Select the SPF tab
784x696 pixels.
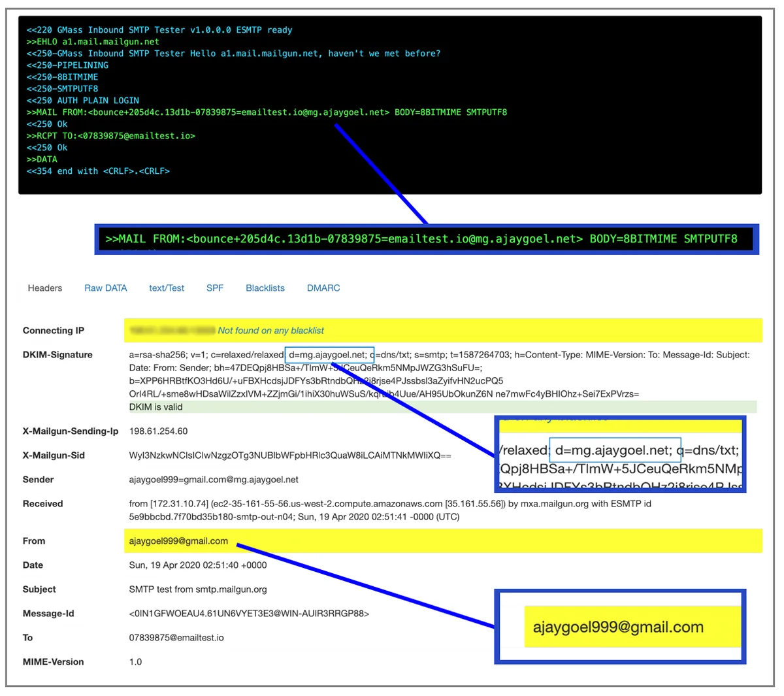coord(215,288)
